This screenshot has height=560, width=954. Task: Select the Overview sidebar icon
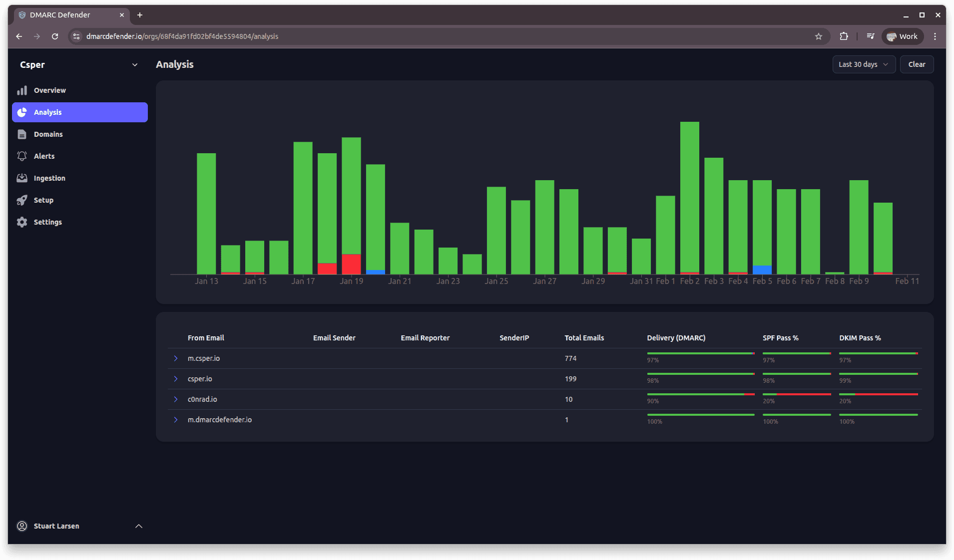22,90
